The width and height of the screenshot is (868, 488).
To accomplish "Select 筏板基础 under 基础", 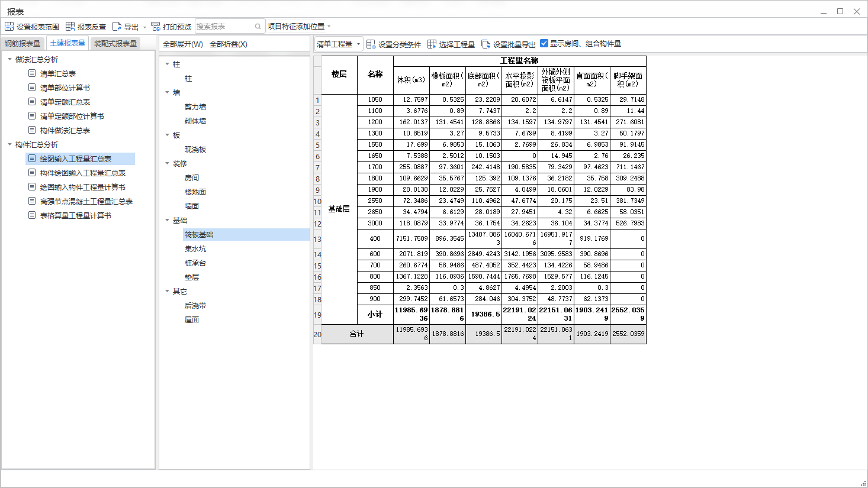I will click(x=199, y=234).
